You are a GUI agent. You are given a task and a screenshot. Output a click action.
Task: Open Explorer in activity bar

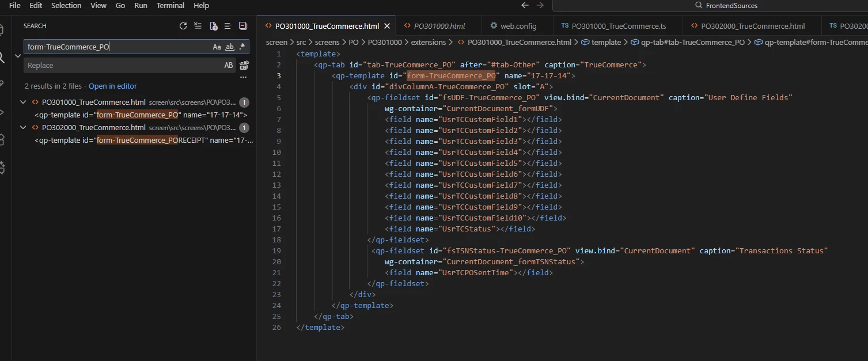(x=2, y=29)
